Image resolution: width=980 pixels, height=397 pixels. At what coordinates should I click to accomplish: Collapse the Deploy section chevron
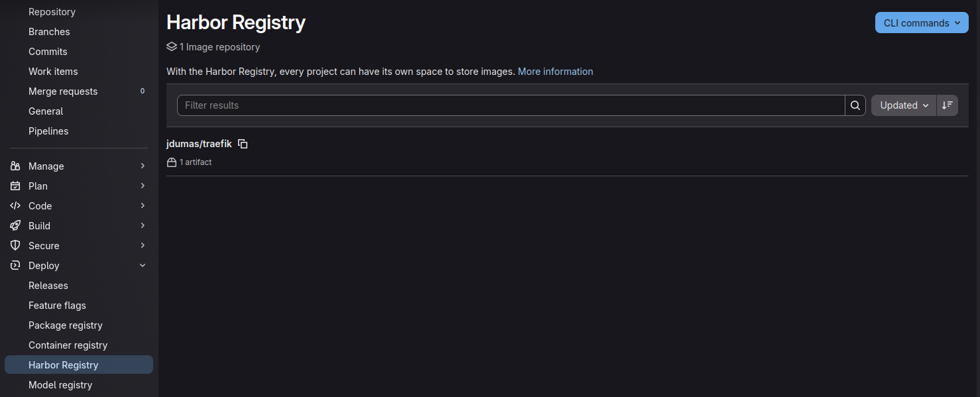click(x=143, y=266)
